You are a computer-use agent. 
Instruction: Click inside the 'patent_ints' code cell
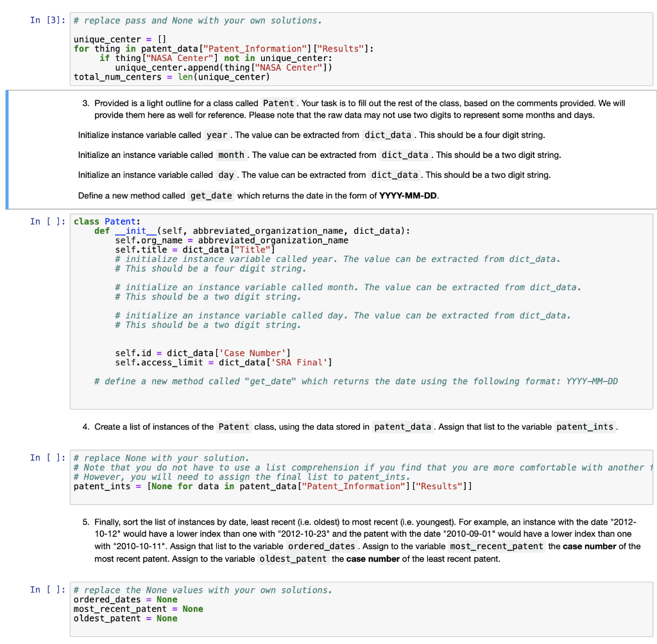coord(361,477)
